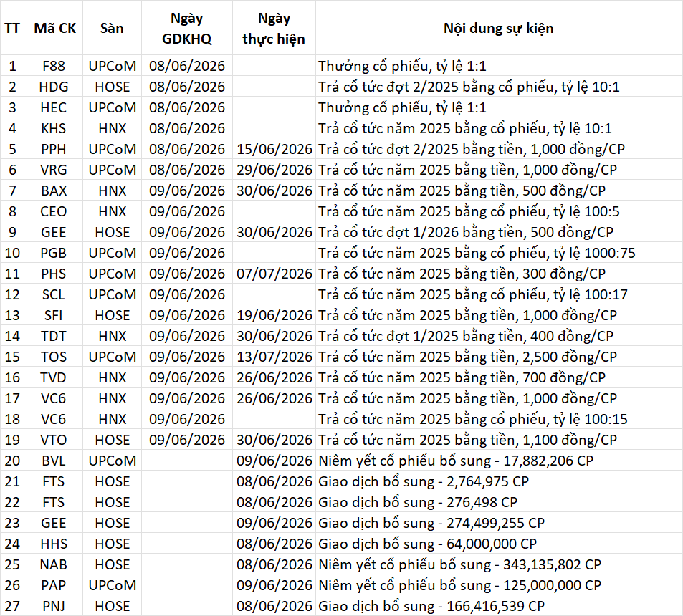Viewport: 683px width, 616px height.
Task: Click the row number 19 cell
Action: point(12,440)
